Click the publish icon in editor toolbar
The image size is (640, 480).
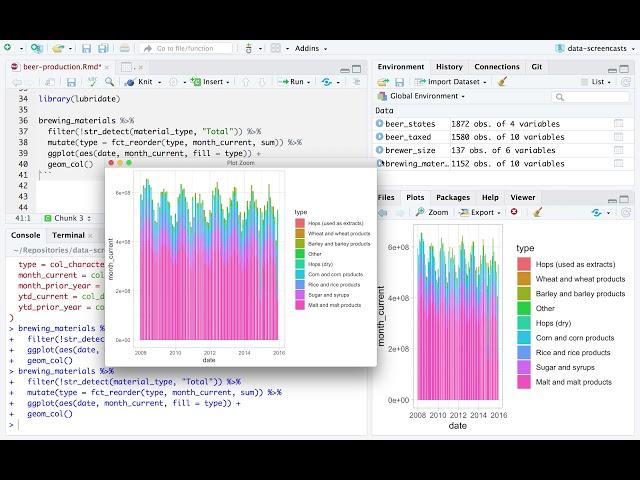click(327, 82)
